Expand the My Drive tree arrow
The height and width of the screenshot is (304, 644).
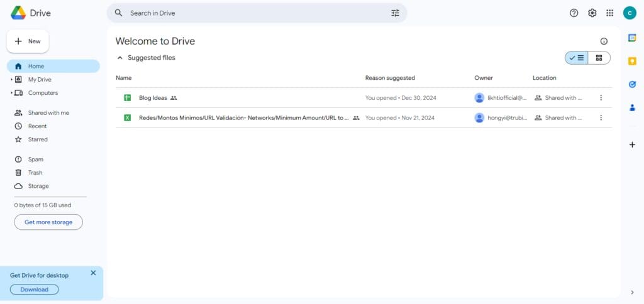(11, 80)
